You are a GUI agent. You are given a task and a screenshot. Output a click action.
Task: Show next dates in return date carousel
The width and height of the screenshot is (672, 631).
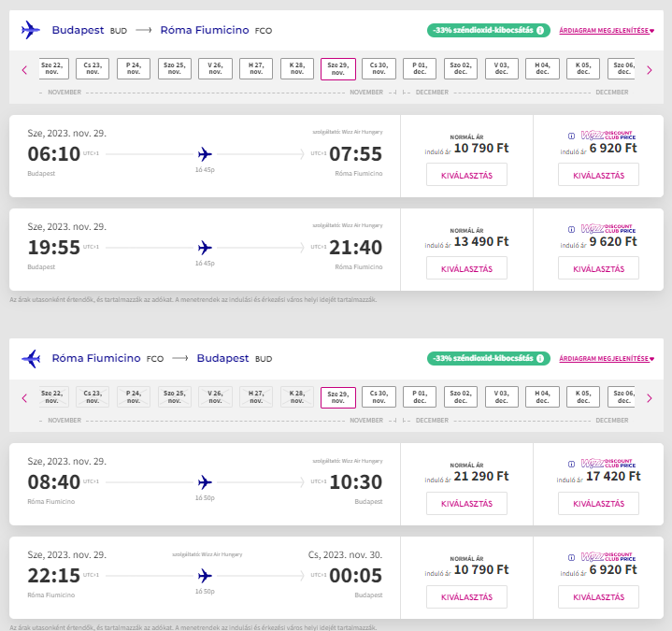point(650,398)
